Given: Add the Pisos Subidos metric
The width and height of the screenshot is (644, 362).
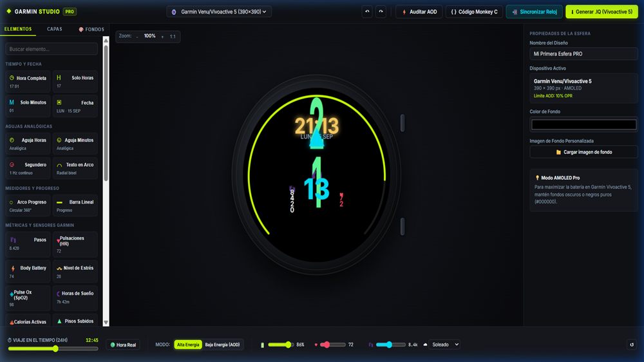Looking at the screenshot, I should click(75, 321).
